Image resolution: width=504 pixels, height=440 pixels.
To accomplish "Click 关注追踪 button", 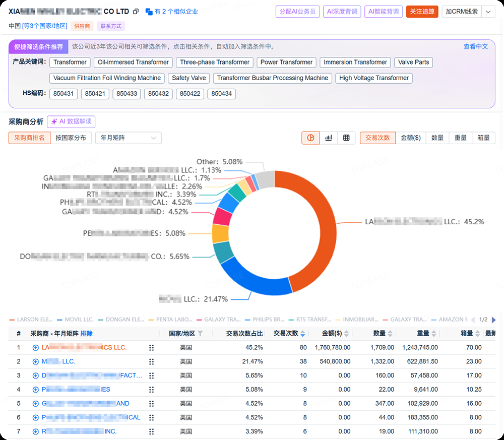I will click(422, 12).
